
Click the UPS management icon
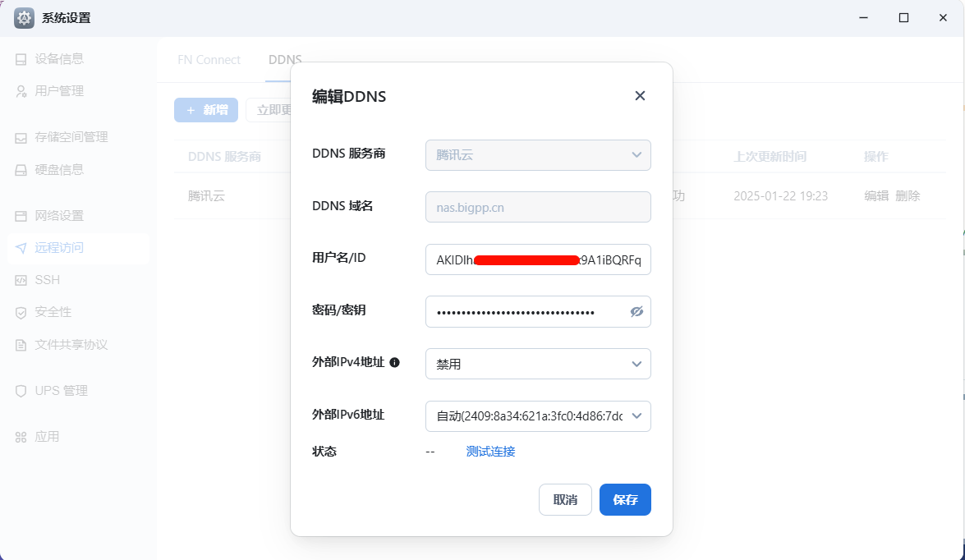coord(21,391)
